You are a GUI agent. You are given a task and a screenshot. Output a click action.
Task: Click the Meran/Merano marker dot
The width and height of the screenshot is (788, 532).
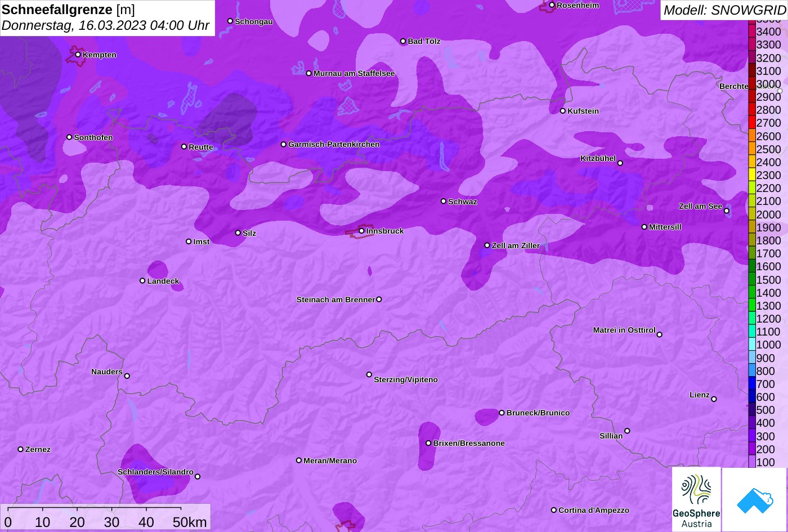(x=299, y=461)
